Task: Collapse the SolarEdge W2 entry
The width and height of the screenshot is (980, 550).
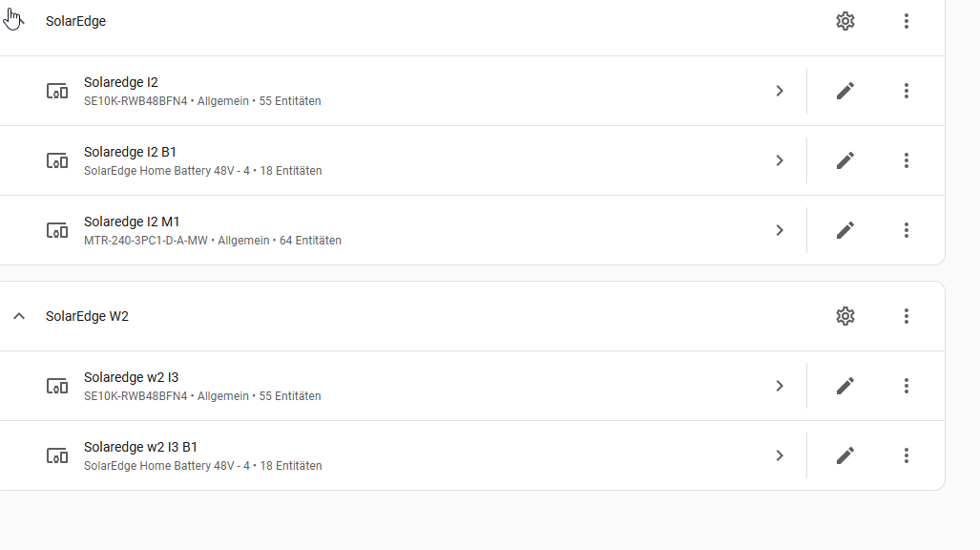Action: (x=19, y=316)
